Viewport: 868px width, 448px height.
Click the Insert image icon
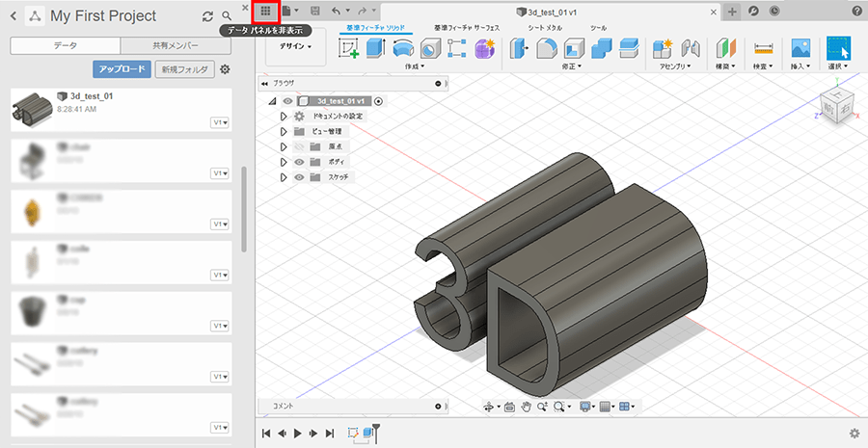click(800, 48)
